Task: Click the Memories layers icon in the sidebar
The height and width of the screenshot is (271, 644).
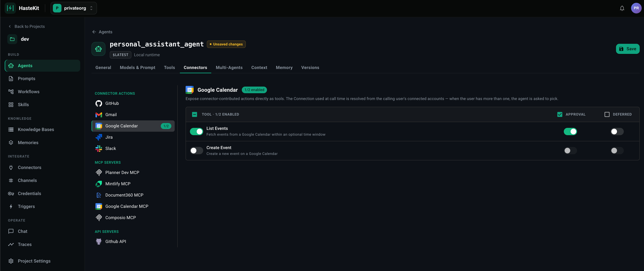Action: coord(11,142)
